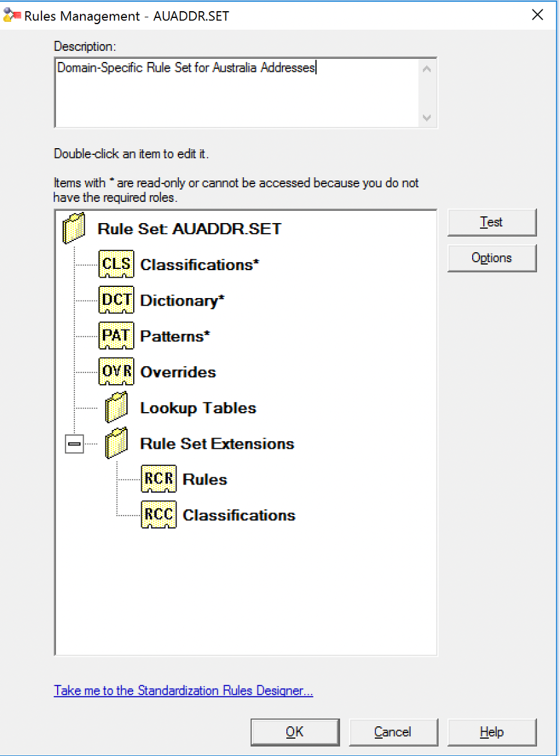Collapse the Rule Set Extensions node
This screenshot has height=756, width=560.
(74, 444)
